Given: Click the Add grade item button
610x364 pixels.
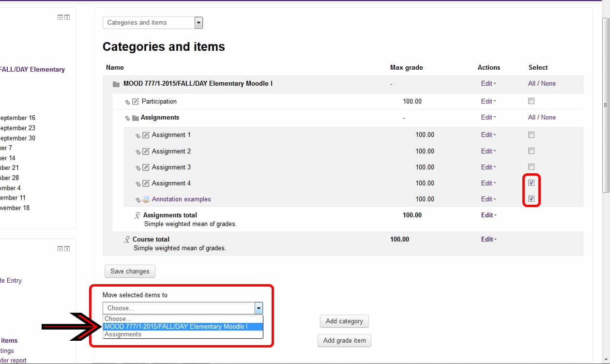Looking at the screenshot, I should (344, 341).
